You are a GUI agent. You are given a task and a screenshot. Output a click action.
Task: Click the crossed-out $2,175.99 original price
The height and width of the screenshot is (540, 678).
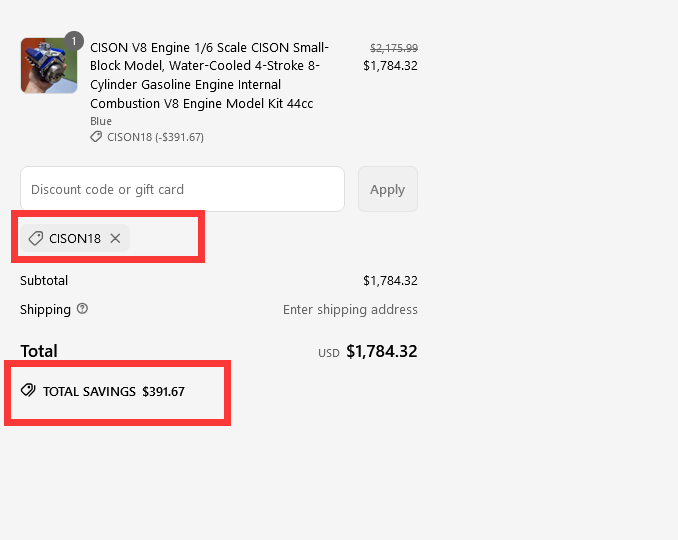[x=394, y=48]
